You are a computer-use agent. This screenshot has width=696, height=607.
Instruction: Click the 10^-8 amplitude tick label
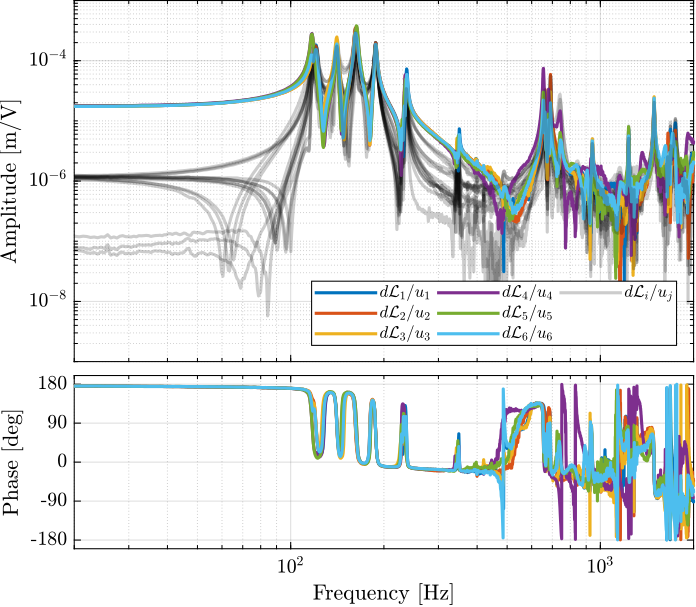(47, 299)
